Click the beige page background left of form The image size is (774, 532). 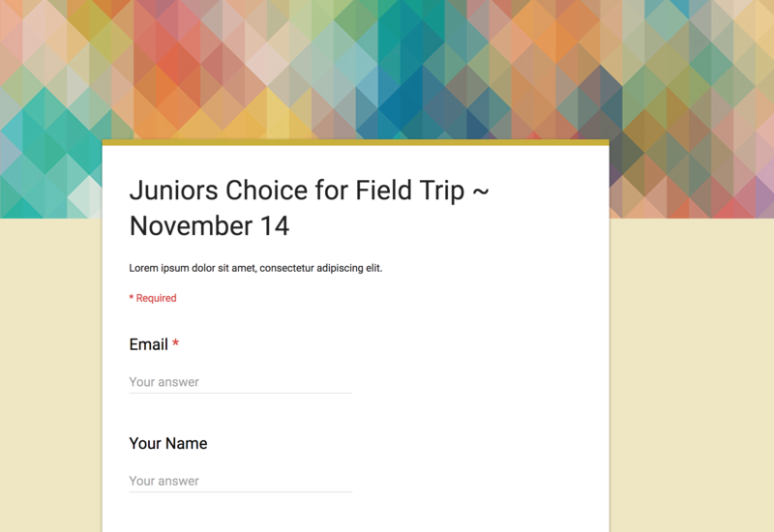coord(50,375)
